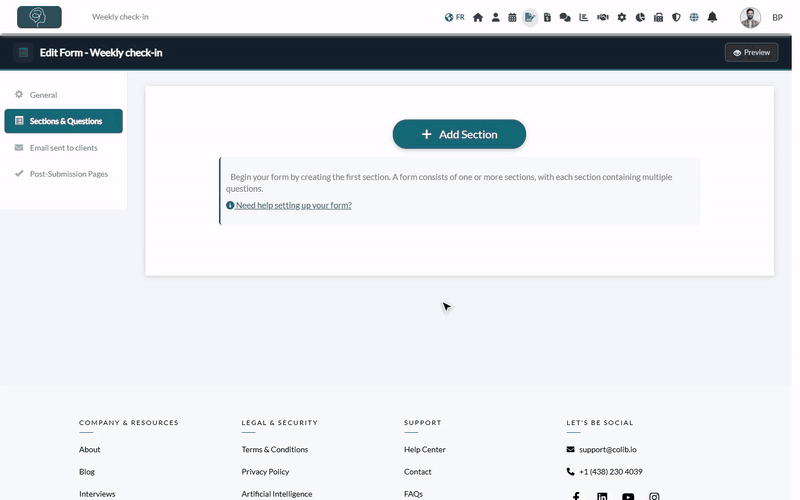Open the user profile avatar menu
This screenshot has height=500, width=800.
click(750, 17)
